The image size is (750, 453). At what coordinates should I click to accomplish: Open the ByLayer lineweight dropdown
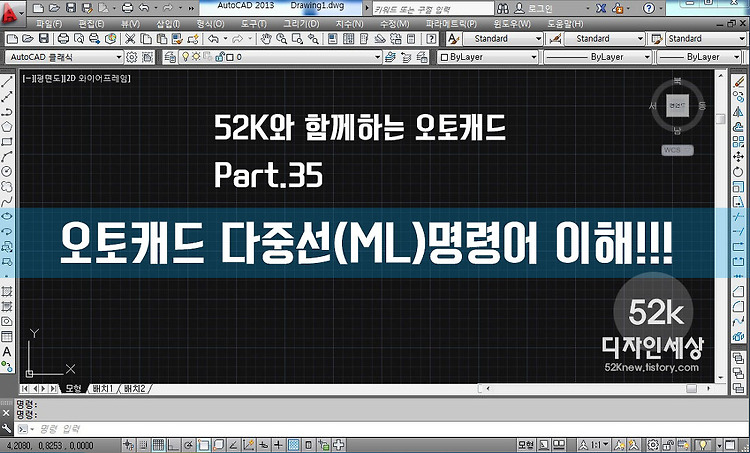point(698,57)
